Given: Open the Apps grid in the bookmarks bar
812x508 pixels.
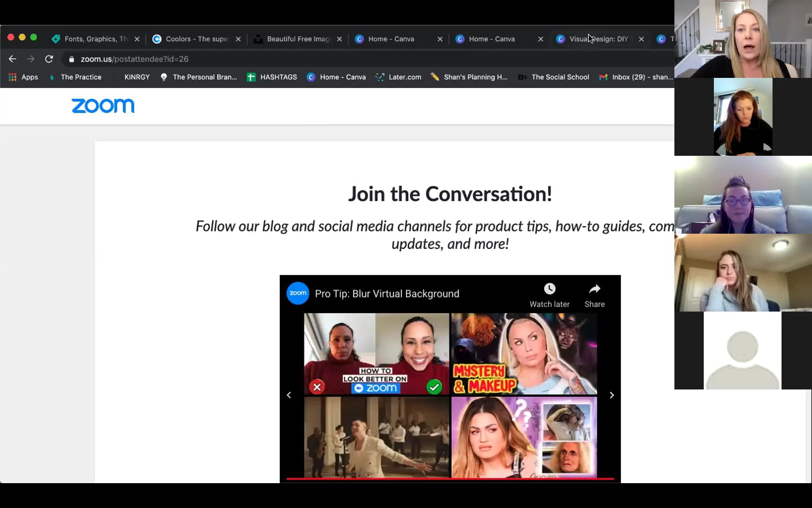Looking at the screenshot, I should (x=23, y=77).
